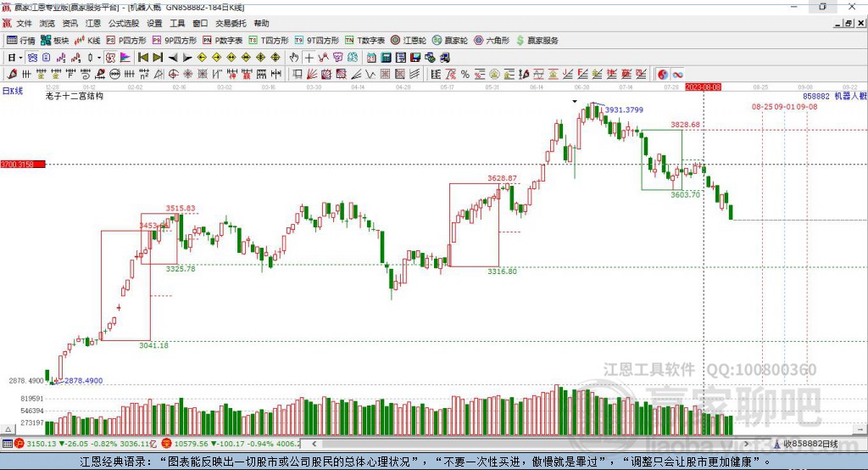Expand the candlestick style dropdown arrow
Viewport: 868px width, 470px height.
(99, 58)
